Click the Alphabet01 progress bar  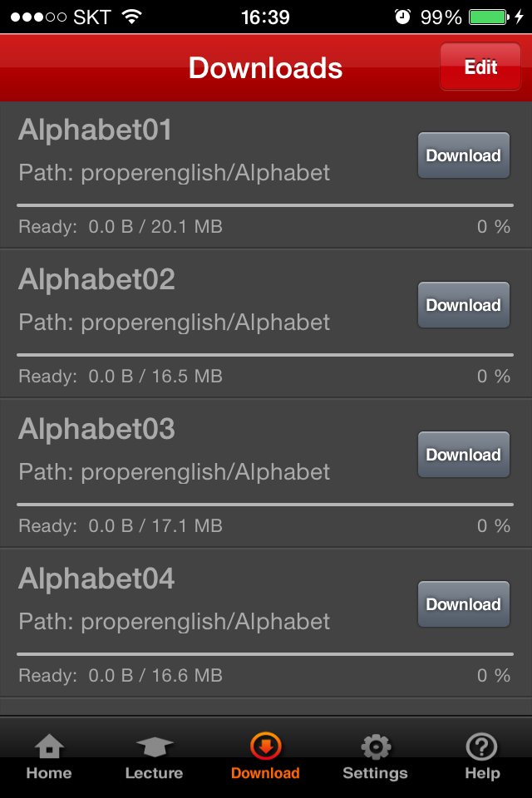pos(264,205)
